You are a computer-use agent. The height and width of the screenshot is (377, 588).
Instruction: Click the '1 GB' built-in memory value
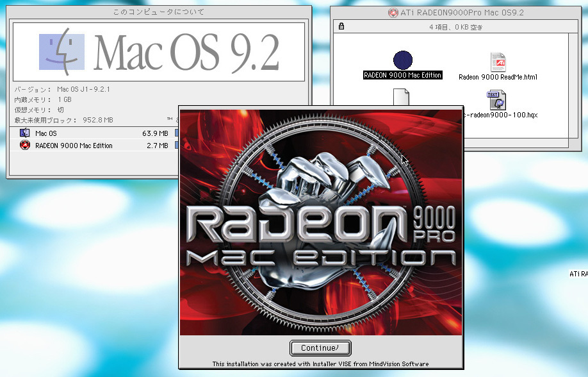click(x=65, y=99)
